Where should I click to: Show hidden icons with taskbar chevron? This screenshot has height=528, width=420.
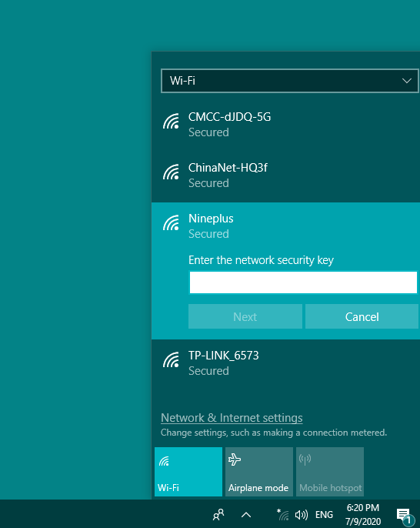pos(246,514)
